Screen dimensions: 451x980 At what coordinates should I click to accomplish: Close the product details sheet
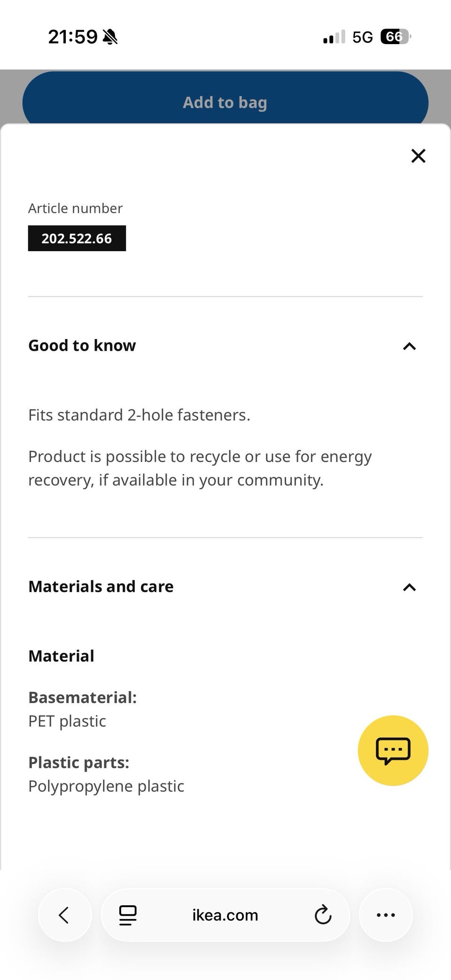pos(418,156)
